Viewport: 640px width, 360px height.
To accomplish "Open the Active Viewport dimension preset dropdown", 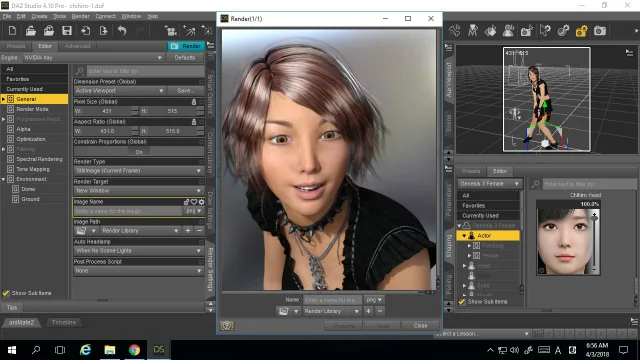I will pyautogui.click(x=119, y=91).
